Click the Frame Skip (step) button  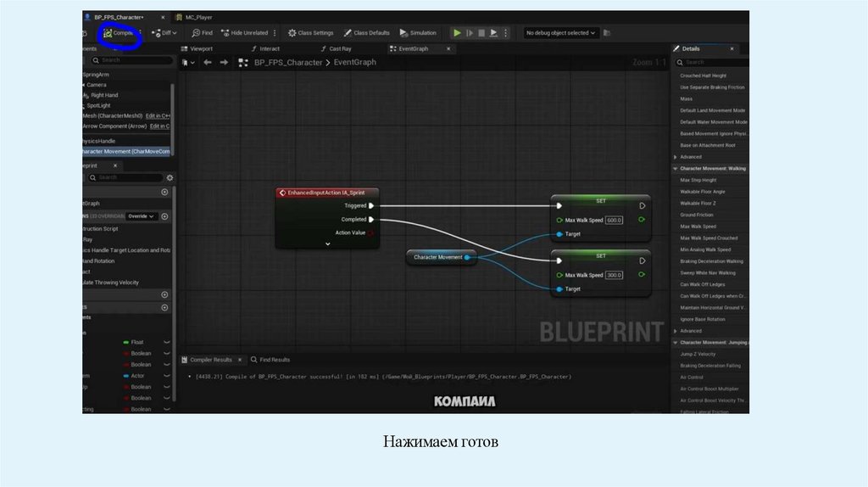pos(470,33)
